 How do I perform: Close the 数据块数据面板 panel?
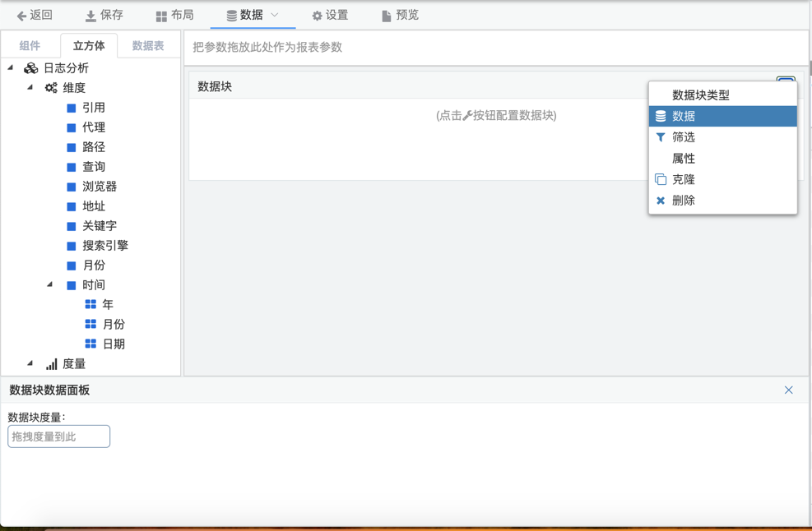tap(788, 390)
